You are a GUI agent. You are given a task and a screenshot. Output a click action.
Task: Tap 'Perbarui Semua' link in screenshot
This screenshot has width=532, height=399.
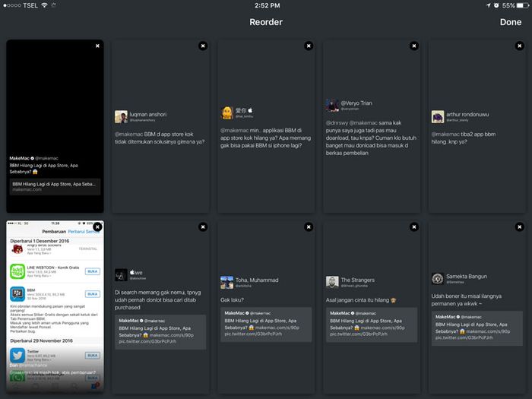pos(84,231)
